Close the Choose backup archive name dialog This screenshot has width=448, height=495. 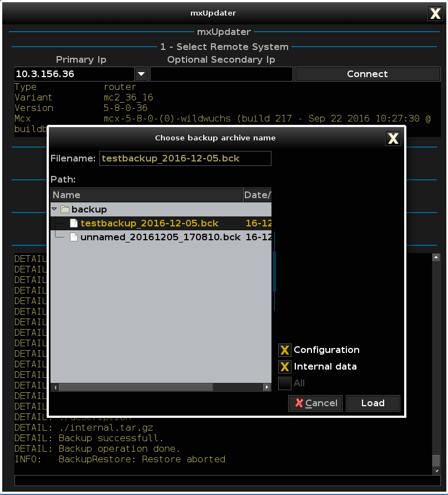tap(393, 138)
